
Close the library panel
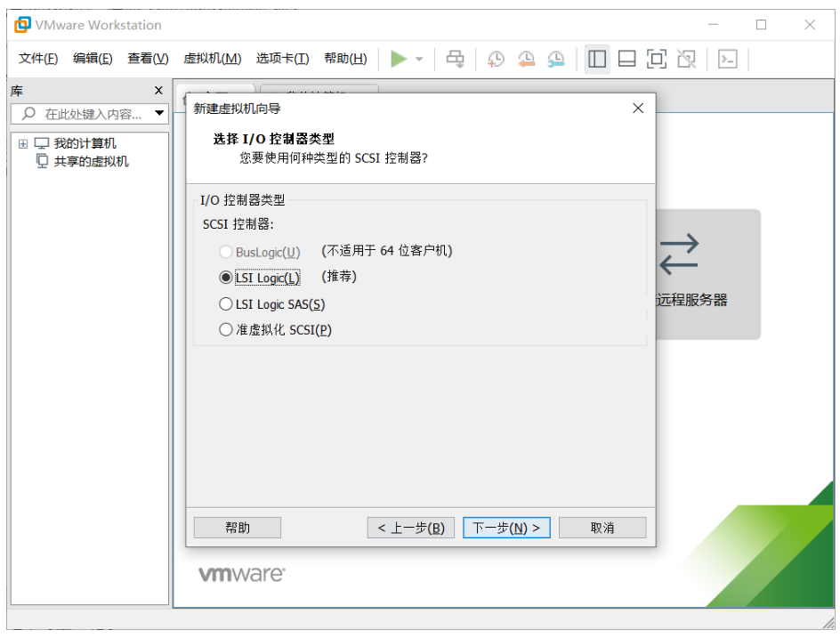(x=158, y=91)
